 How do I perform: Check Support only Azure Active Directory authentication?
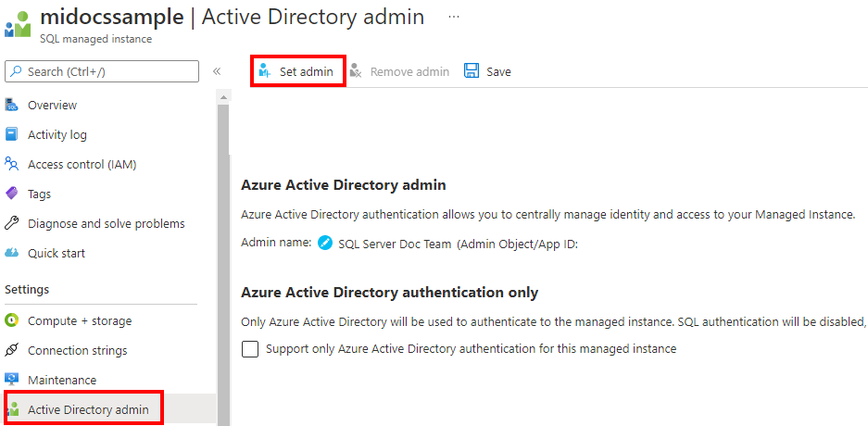click(x=250, y=349)
